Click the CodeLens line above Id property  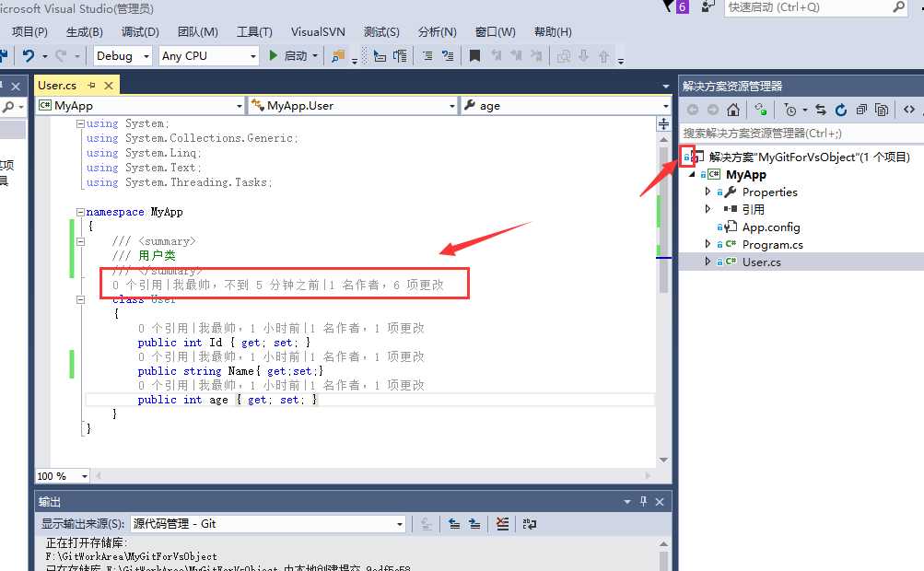click(x=281, y=328)
